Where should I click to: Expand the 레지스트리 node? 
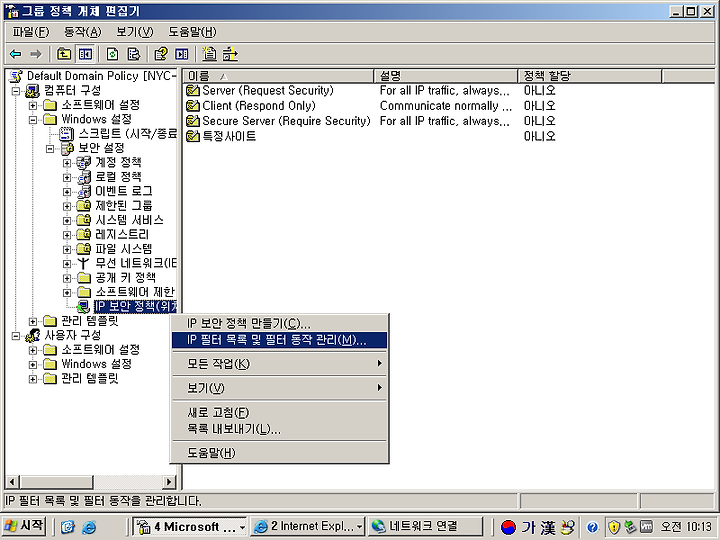(x=67, y=235)
